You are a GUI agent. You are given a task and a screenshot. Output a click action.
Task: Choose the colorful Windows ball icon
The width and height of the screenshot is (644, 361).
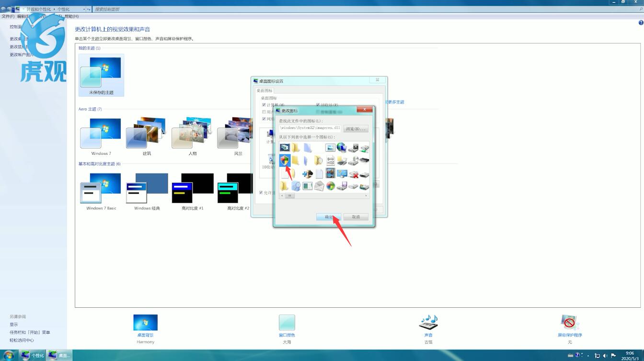coord(331,186)
